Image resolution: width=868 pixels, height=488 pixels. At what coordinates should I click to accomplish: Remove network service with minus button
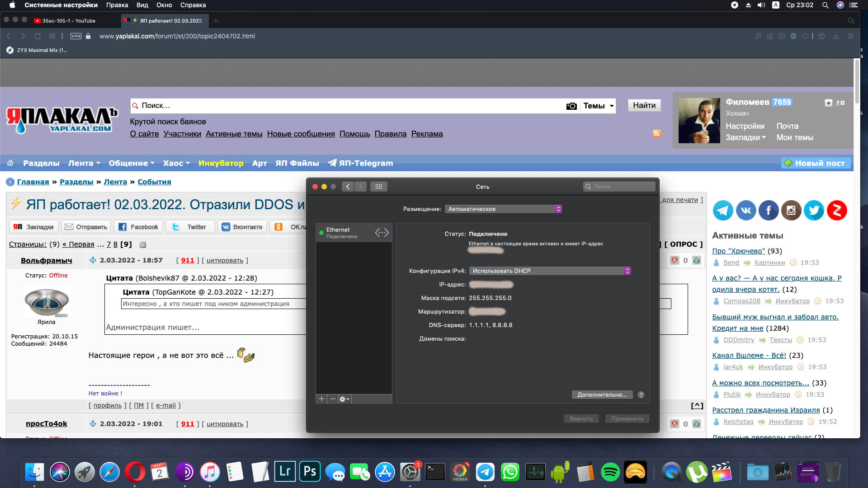(333, 399)
